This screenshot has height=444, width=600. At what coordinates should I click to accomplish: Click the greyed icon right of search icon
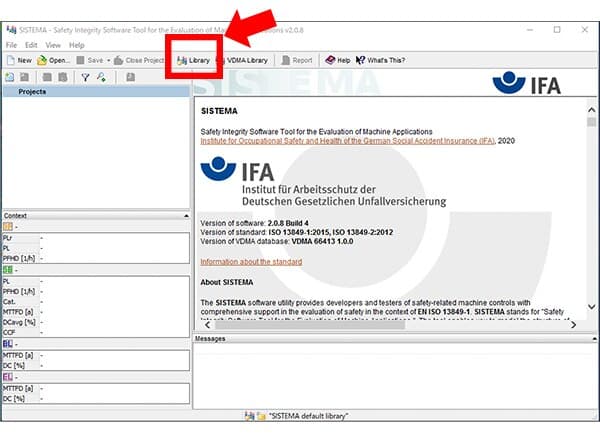[x=130, y=77]
